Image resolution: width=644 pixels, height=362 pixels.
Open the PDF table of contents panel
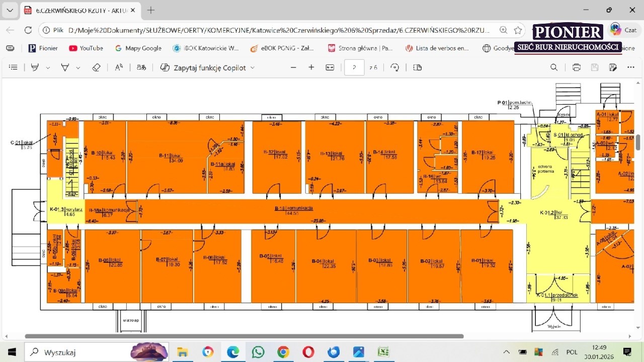pyautogui.click(x=14, y=67)
